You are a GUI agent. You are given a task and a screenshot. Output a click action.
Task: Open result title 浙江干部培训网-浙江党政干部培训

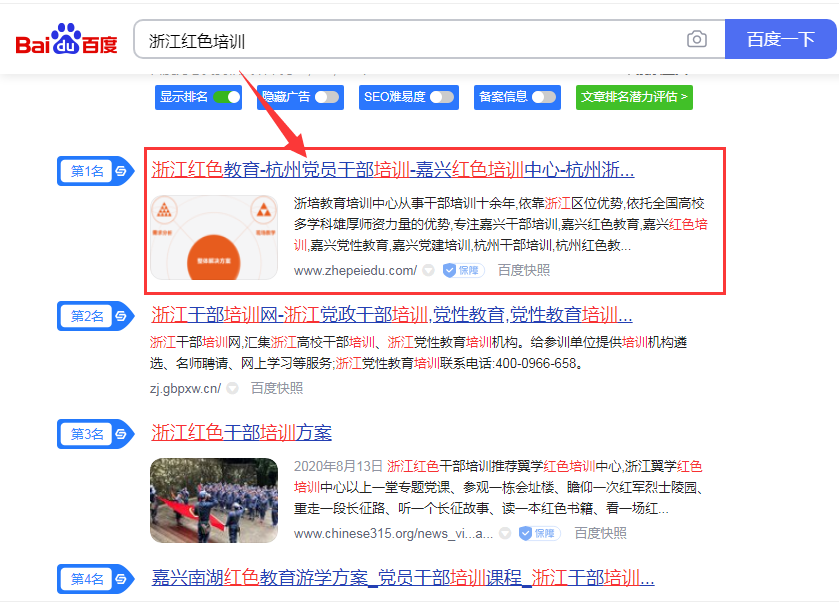click(392, 314)
